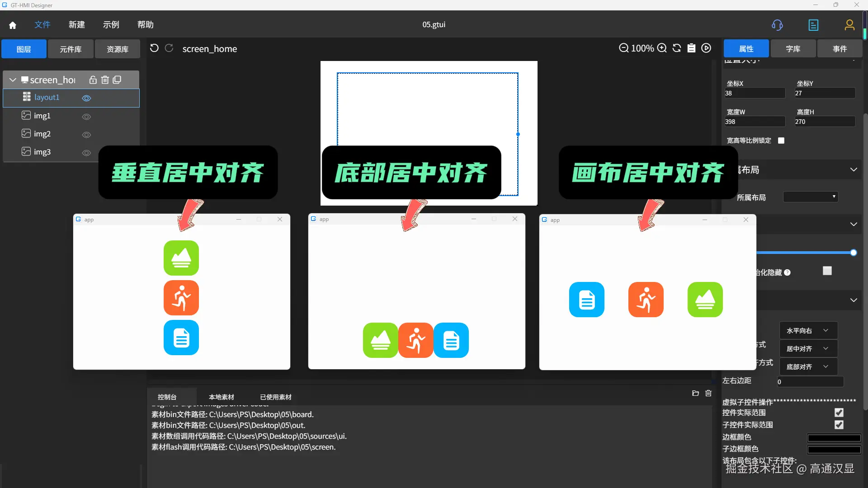Click the undo arrow icon

(154, 48)
